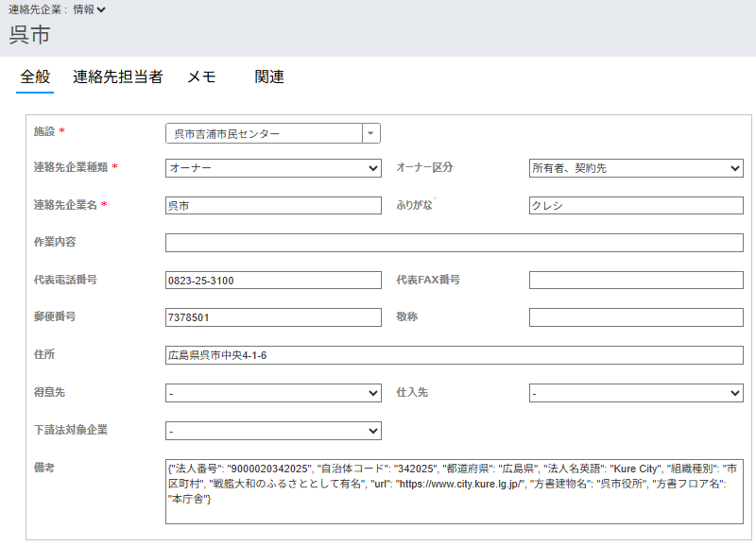Screen dimensions: 756x546
Task: Click the 敬称 field label
Action: tap(407, 316)
